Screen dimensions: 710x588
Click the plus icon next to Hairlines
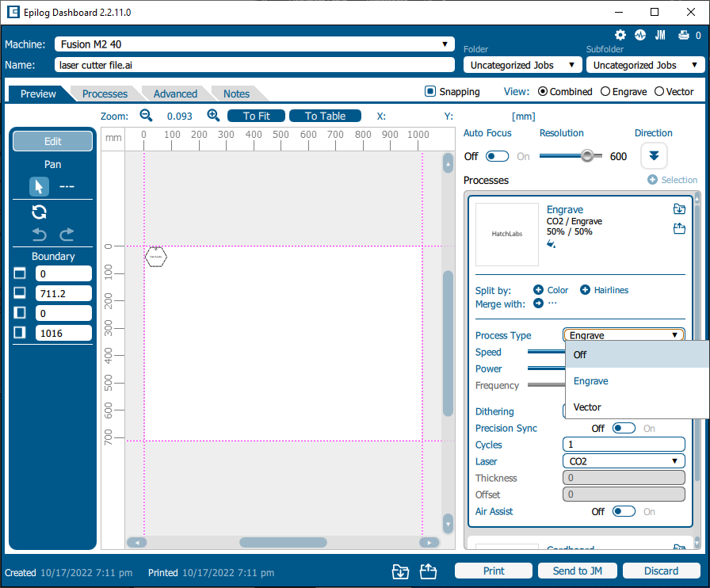point(586,290)
